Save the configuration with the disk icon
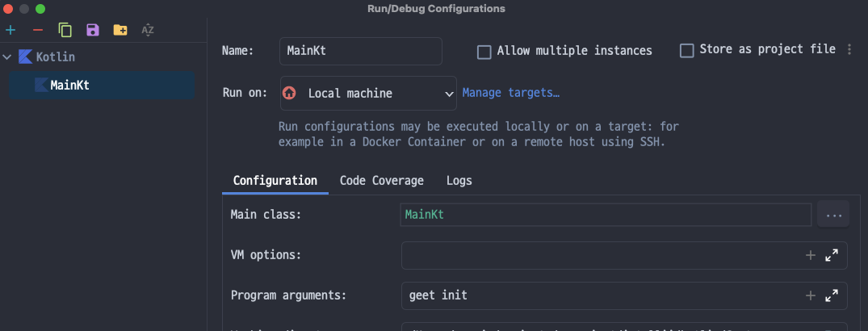The width and height of the screenshot is (868, 331). [x=93, y=31]
